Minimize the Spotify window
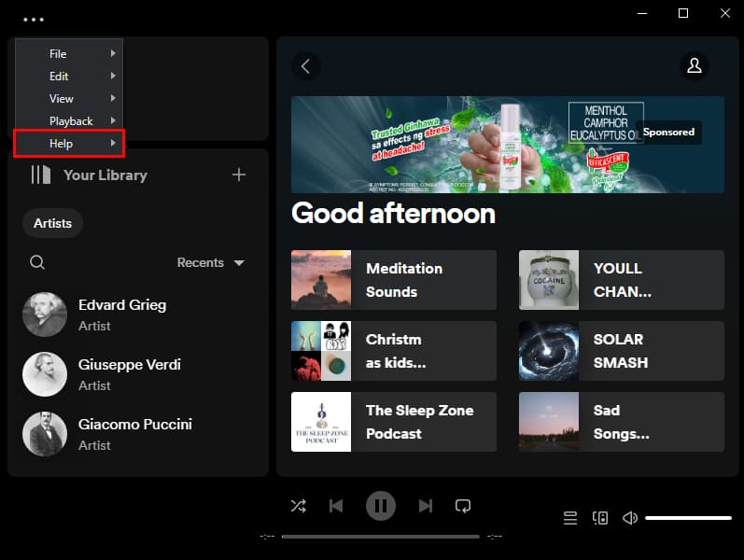The height and width of the screenshot is (560, 744). (x=642, y=13)
